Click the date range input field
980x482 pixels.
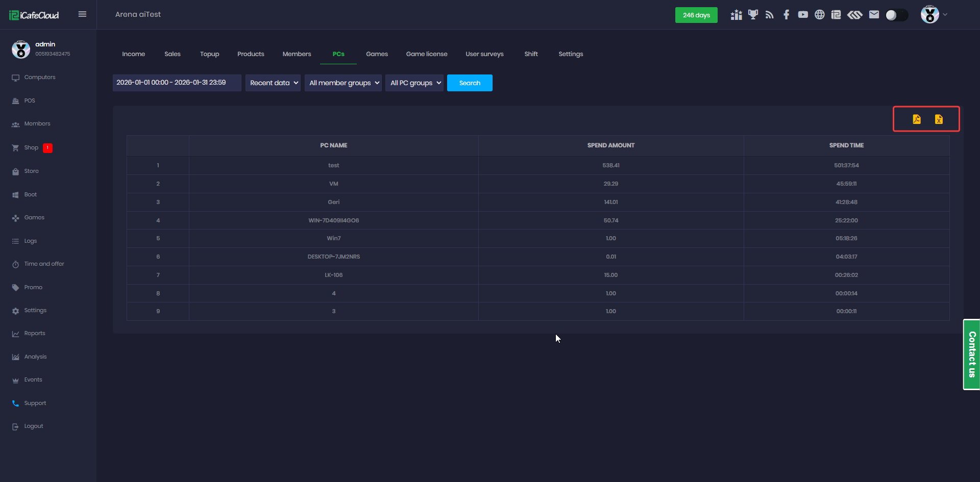point(177,83)
